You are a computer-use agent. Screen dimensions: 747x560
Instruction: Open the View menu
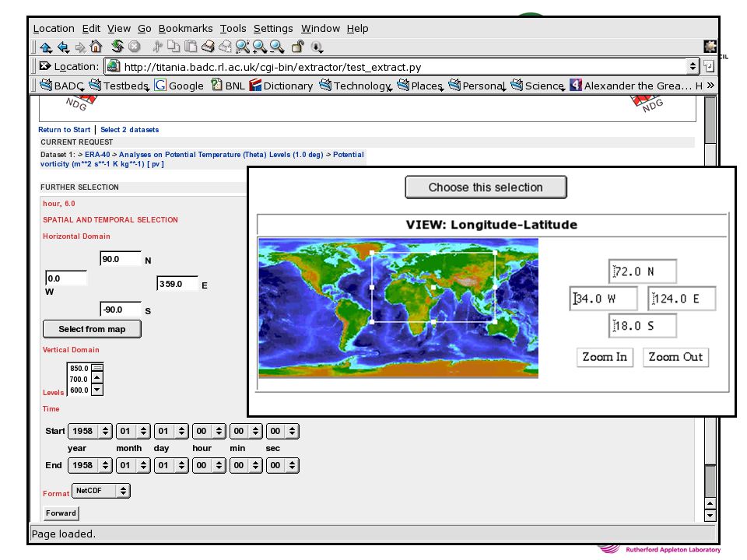118,29
